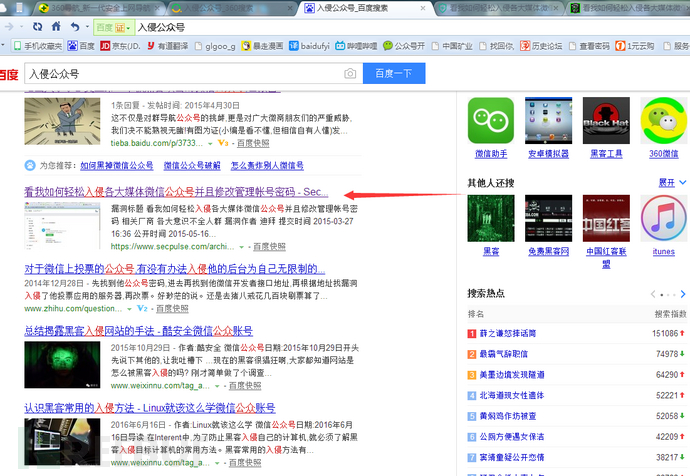Click the Black Hat 黑客工具 thumbnail
Viewport: 690px width, 476px height.
click(x=606, y=121)
